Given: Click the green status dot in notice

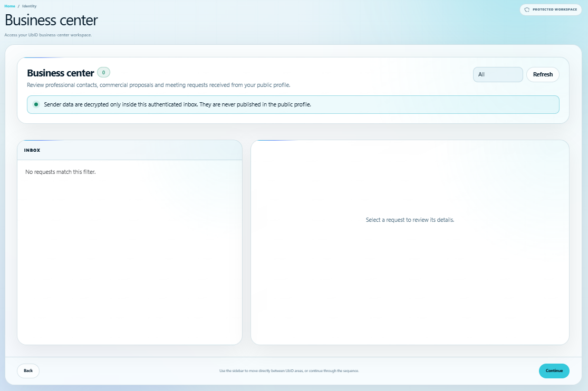Looking at the screenshot, I should pos(36,104).
